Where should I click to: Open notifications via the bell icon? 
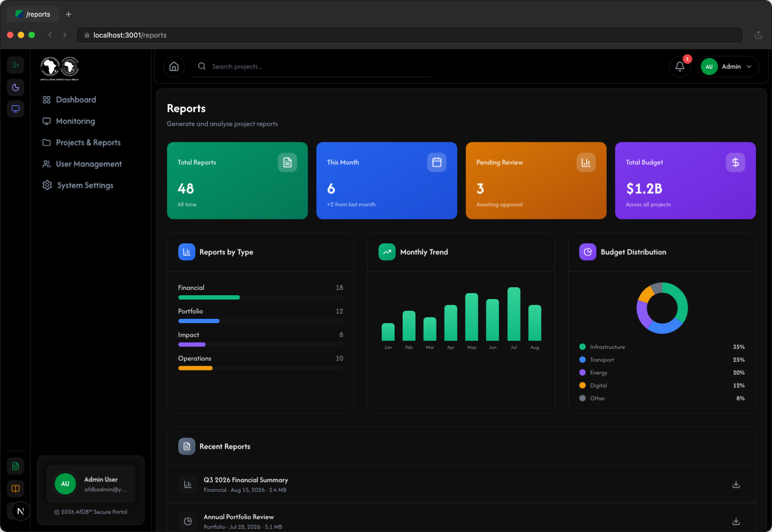click(x=680, y=67)
